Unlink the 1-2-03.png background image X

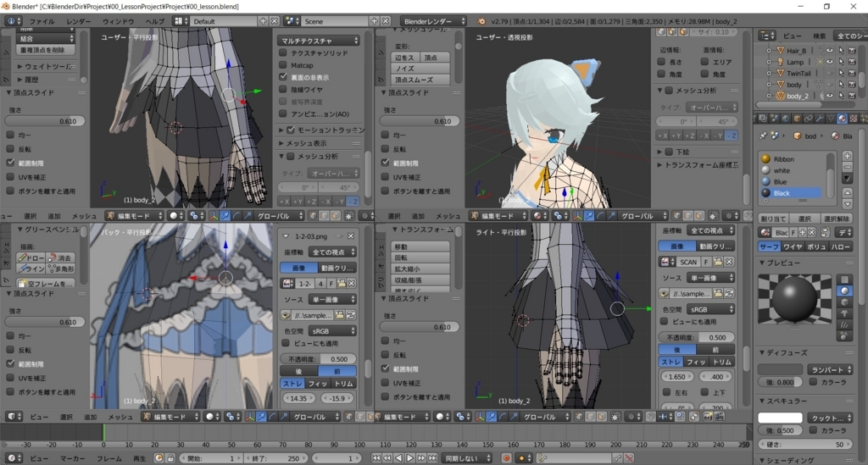[352, 283]
